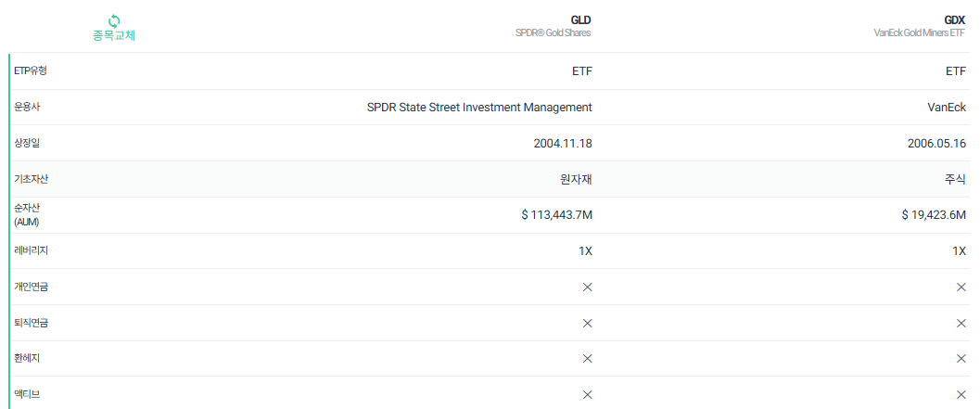
Task: Click the 상장일 row label
Action: [27, 143]
